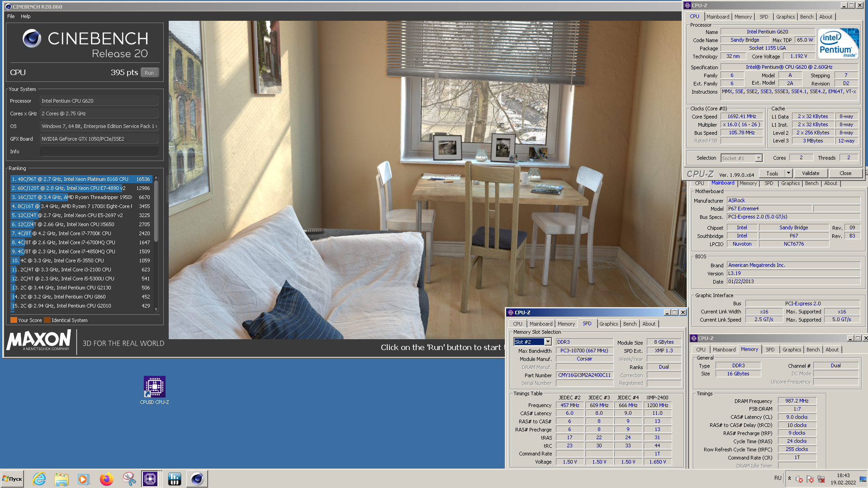Click the CMY16GX3M2A2400C11 part number field
The height and width of the screenshot is (488, 868).
(584, 375)
